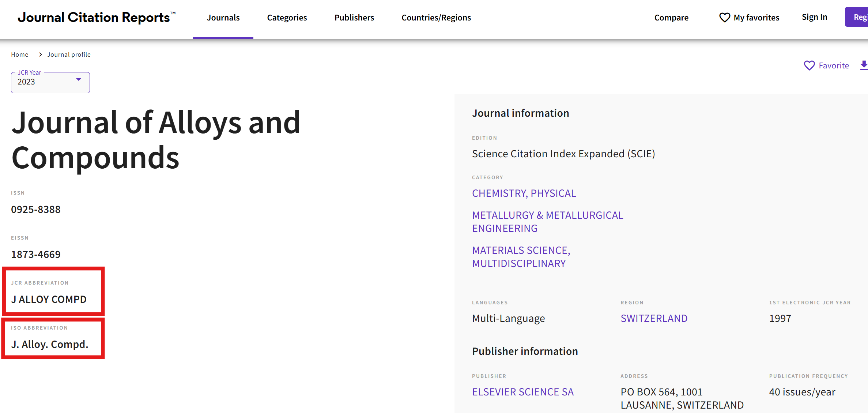Click the Sign In button

pos(814,17)
